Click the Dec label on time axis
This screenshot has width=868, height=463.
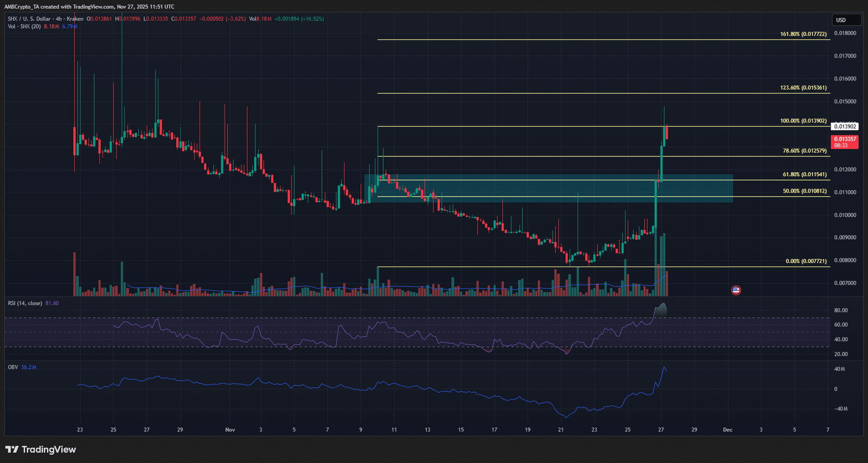click(x=727, y=430)
